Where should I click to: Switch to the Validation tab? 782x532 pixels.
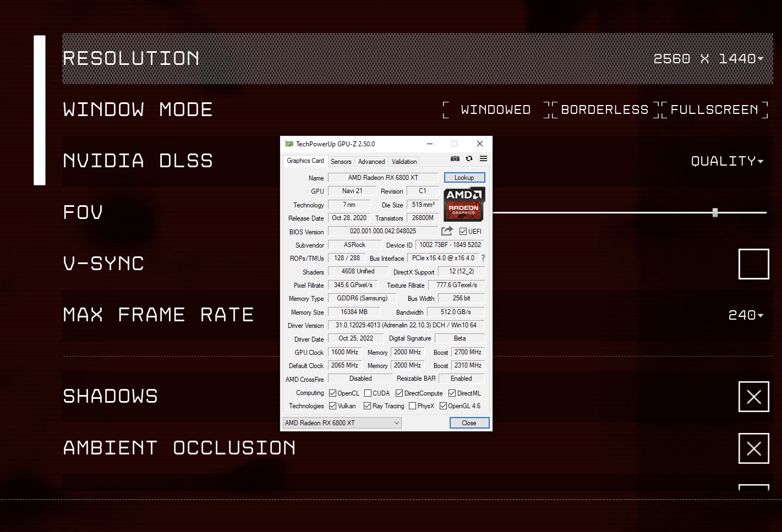404,162
